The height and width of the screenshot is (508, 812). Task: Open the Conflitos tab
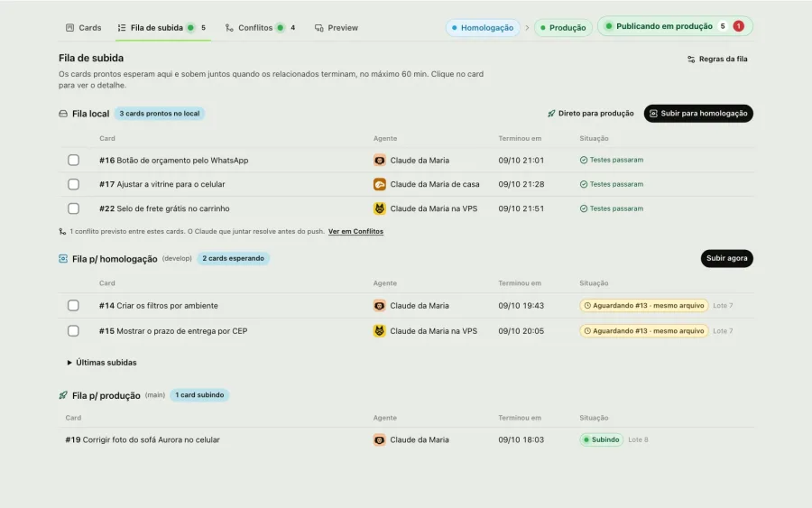pyautogui.click(x=261, y=27)
